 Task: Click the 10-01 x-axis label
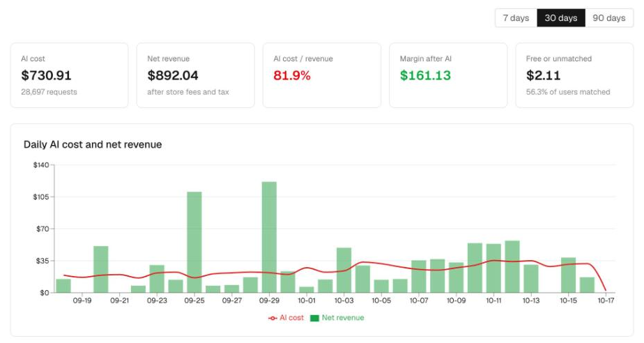[x=307, y=300]
